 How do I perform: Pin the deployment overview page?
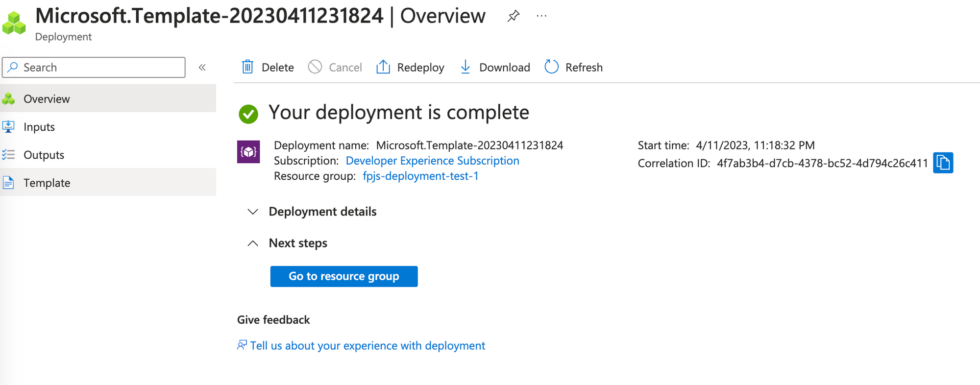pyautogui.click(x=513, y=16)
